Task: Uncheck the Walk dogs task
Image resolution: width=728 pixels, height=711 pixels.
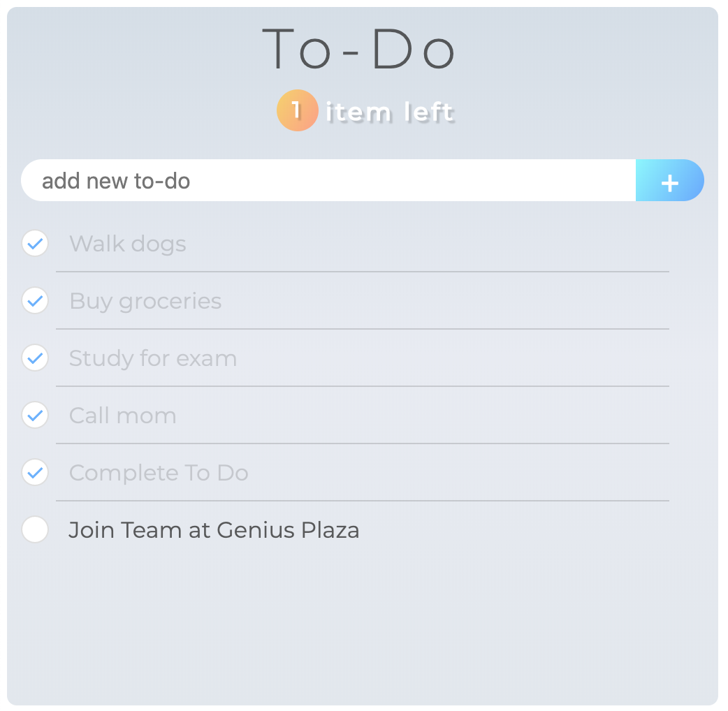Action: [x=35, y=244]
